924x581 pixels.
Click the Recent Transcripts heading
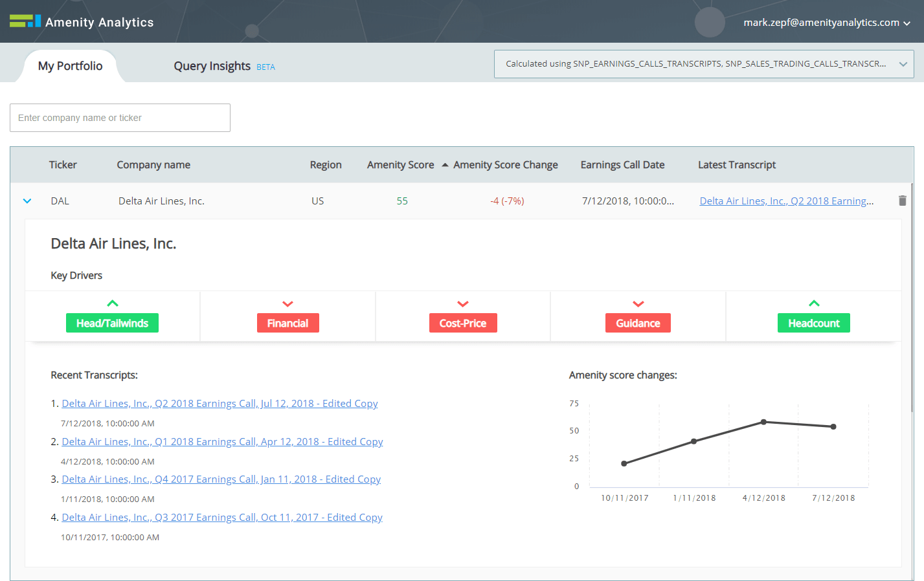click(94, 375)
